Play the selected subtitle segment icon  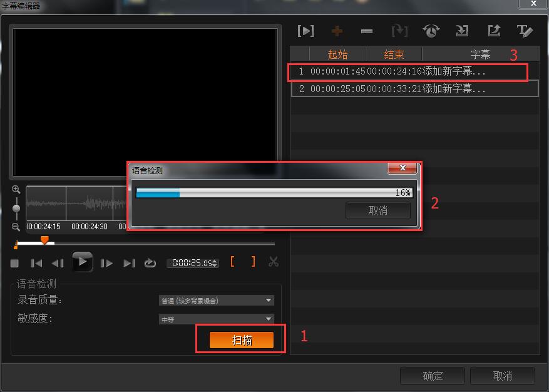[x=305, y=31]
